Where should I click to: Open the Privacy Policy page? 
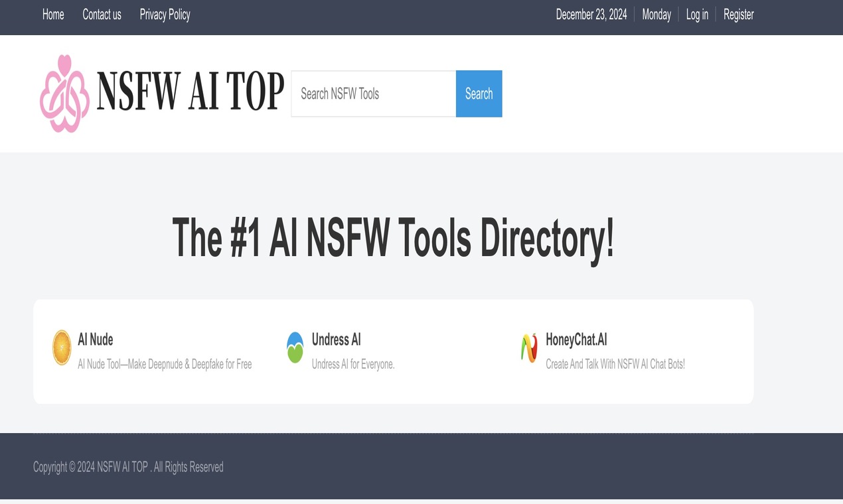[x=165, y=15]
